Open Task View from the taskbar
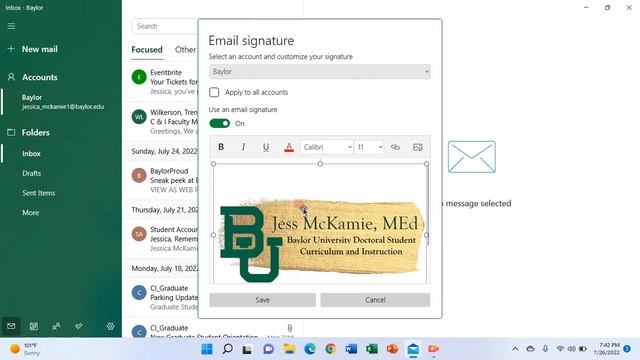The width and height of the screenshot is (640, 360). coord(247,349)
